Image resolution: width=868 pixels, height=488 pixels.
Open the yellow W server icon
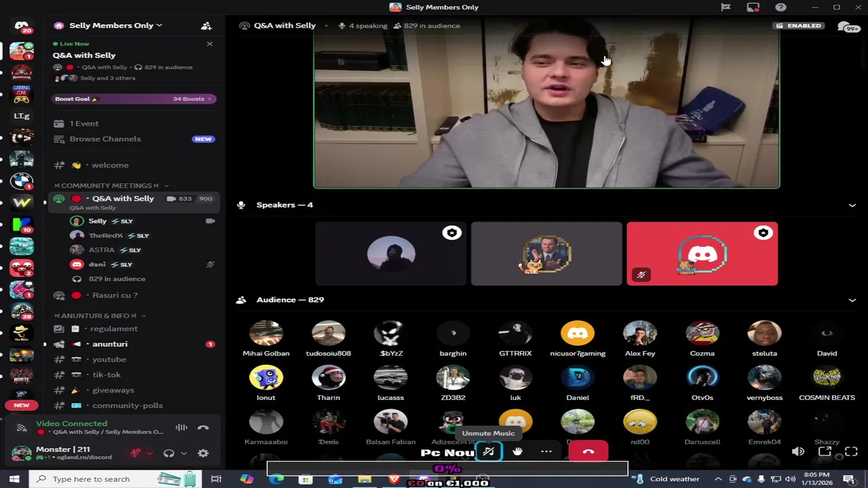click(x=22, y=203)
